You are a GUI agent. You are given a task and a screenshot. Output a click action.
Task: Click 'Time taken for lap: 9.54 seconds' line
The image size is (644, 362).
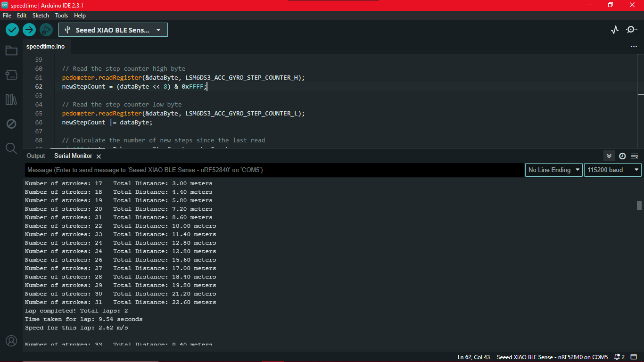click(x=83, y=319)
